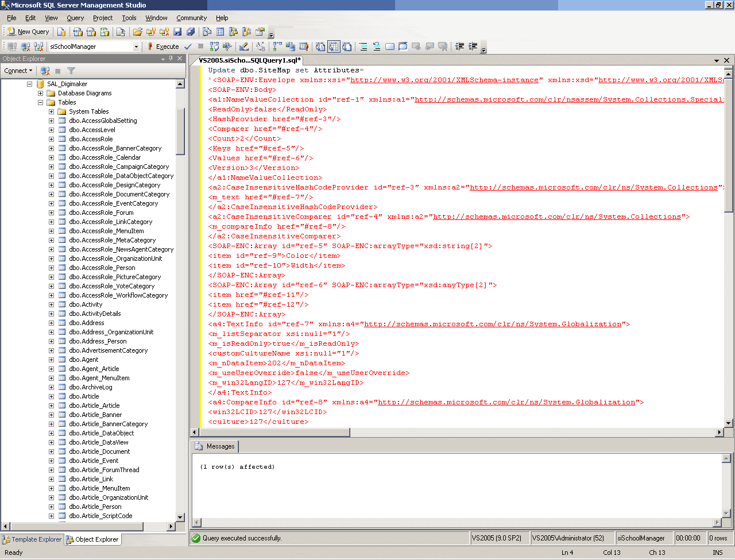The width and height of the screenshot is (735, 560).
Task: Click the XMLSchema-instance URL in the query
Action: click(444, 80)
